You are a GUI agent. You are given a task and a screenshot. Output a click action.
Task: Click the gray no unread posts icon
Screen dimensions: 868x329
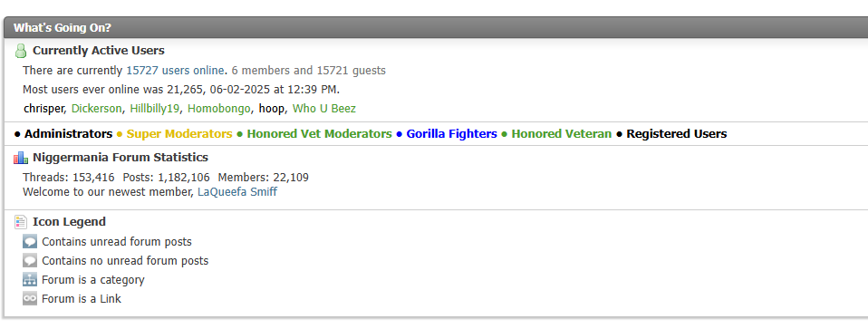pyautogui.click(x=30, y=260)
